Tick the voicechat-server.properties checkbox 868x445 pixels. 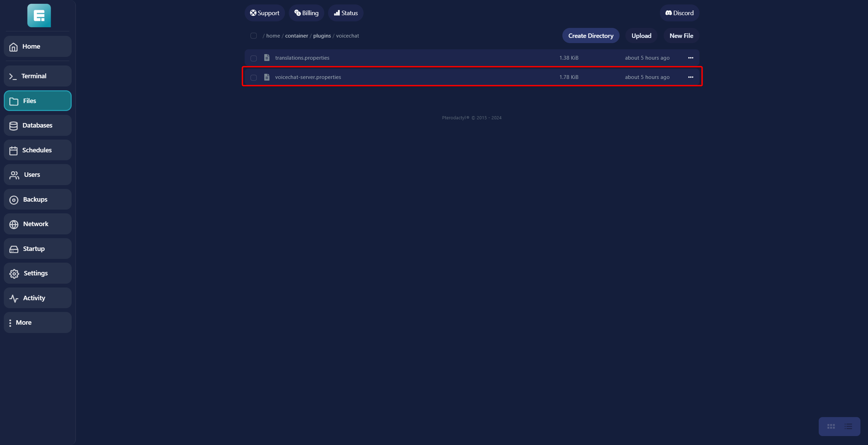[x=254, y=78]
